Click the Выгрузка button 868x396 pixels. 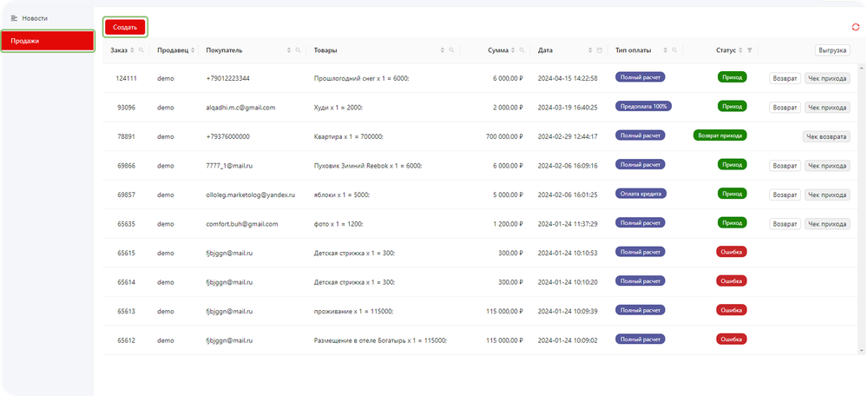pyautogui.click(x=832, y=50)
